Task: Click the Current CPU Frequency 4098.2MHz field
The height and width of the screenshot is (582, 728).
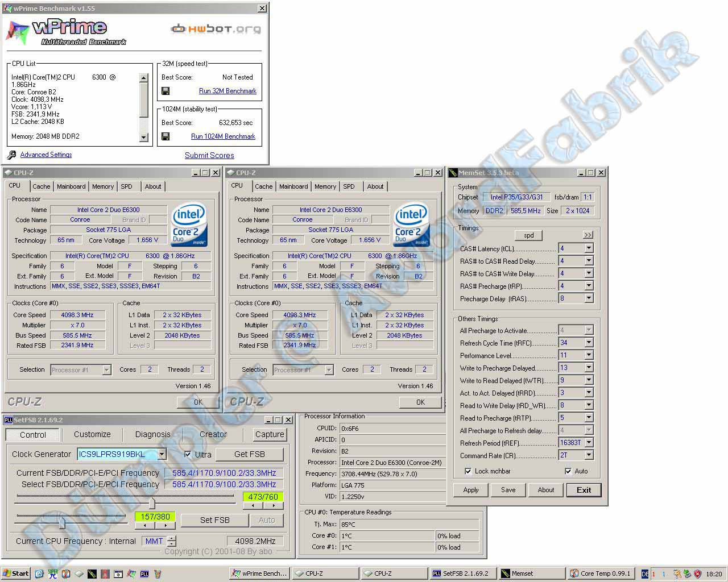Action: coord(255,541)
